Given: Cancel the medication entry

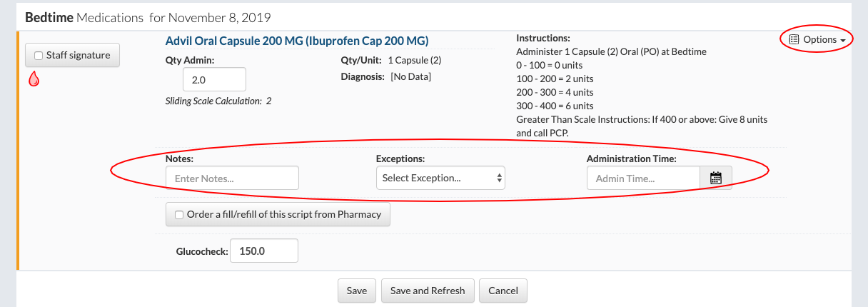Looking at the screenshot, I should coord(503,291).
